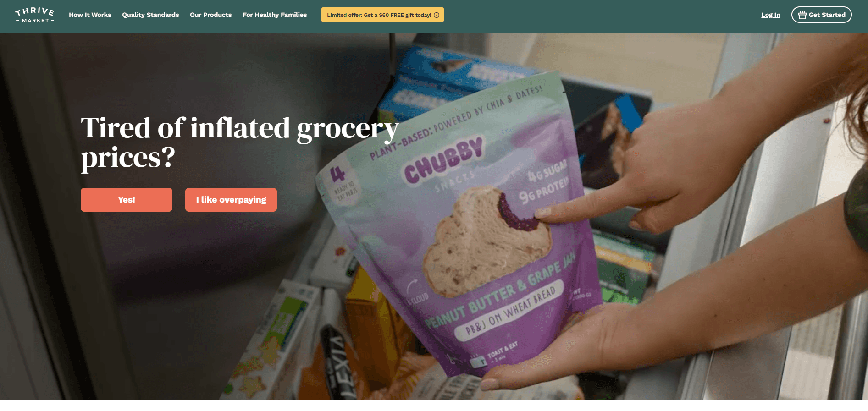Viewport: 868px width, 411px height.
Task: Click the Chubby Snacks logo on the pouch
Action: pos(443,160)
